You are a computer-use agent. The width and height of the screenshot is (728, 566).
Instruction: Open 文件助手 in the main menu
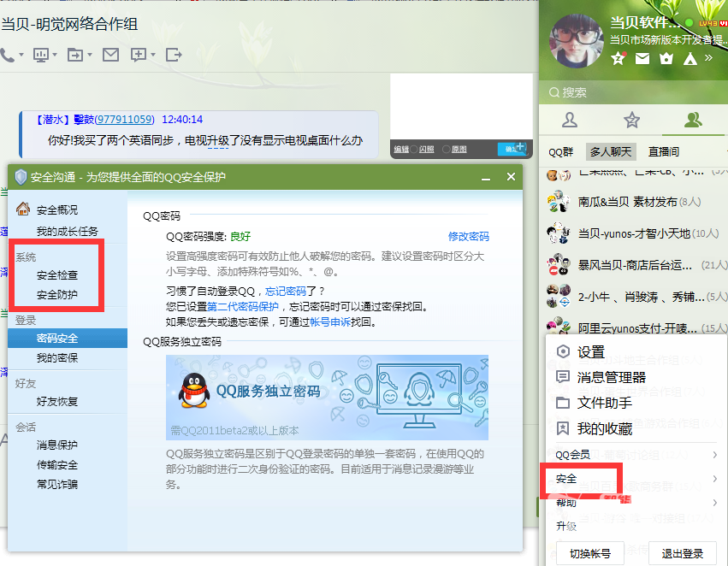(636, 403)
